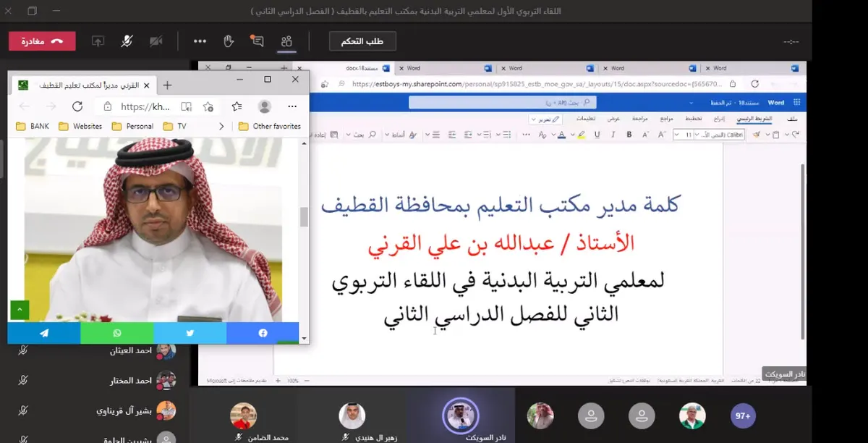The height and width of the screenshot is (443, 868).
Task: Toggle italic formatting in Word ribbon
Action: (613, 135)
